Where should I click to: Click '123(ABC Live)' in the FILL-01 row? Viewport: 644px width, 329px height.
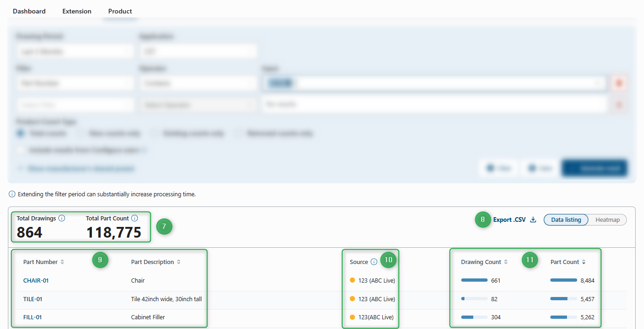click(x=376, y=317)
